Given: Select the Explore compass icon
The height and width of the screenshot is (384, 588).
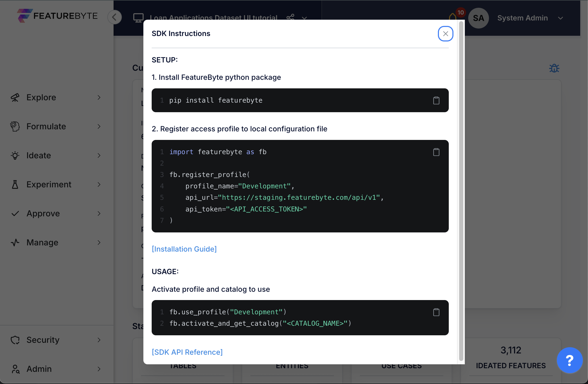Looking at the screenshot, I should coord(15,97).
